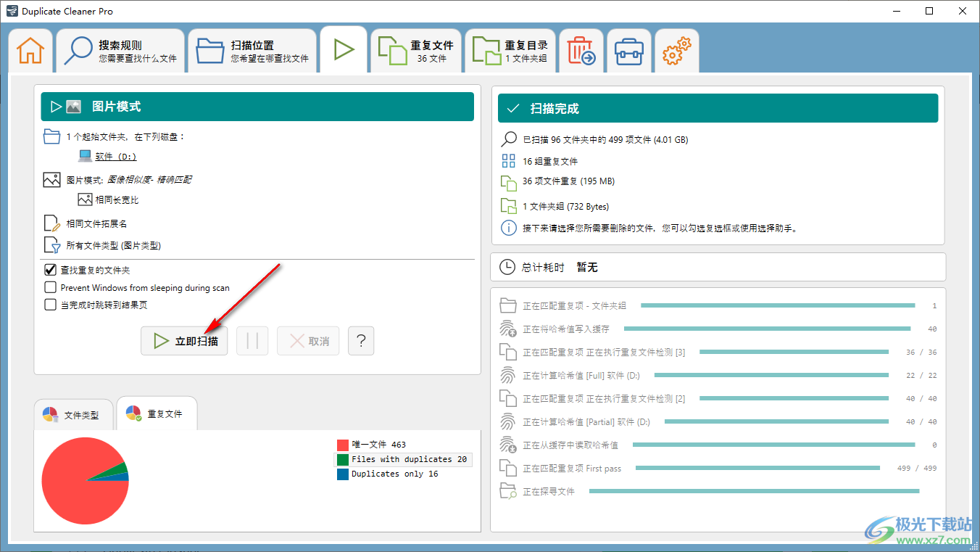Click the filter icon beside 所有文件类型
Image resolution: width=980 pixels, height=552 pixels.
51,245
